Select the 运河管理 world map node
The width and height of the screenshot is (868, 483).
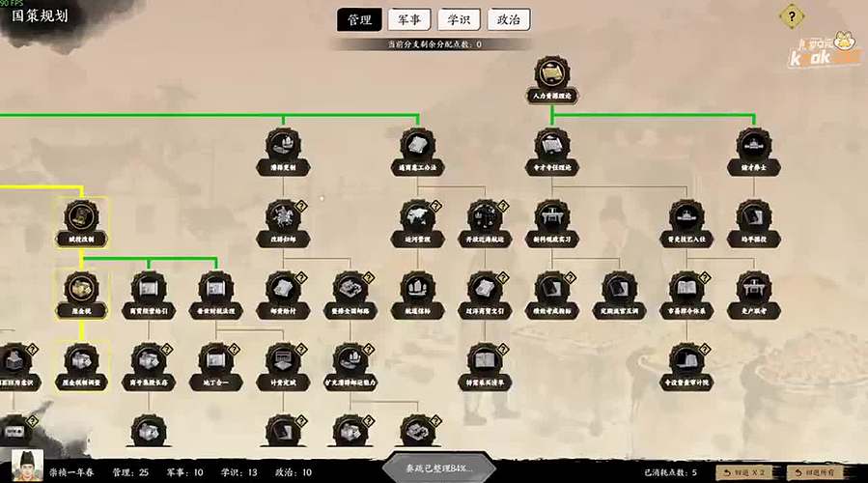tap(418, 223)
